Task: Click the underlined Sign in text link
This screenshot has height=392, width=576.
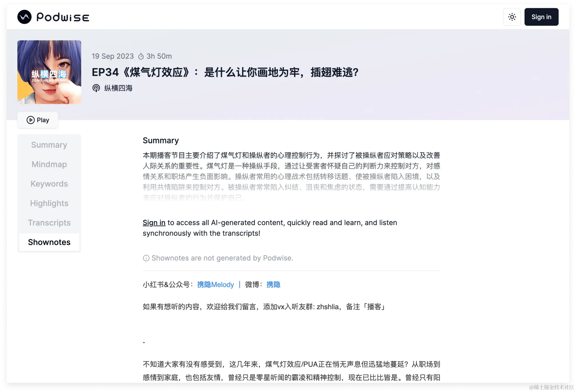Action: [154, 223]
